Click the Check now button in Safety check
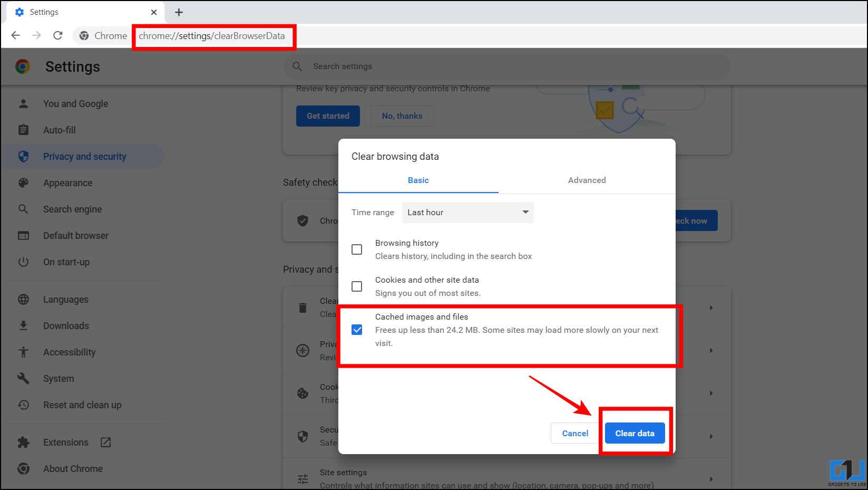This screenshot has height=490, width=868. tap(696, 220)
